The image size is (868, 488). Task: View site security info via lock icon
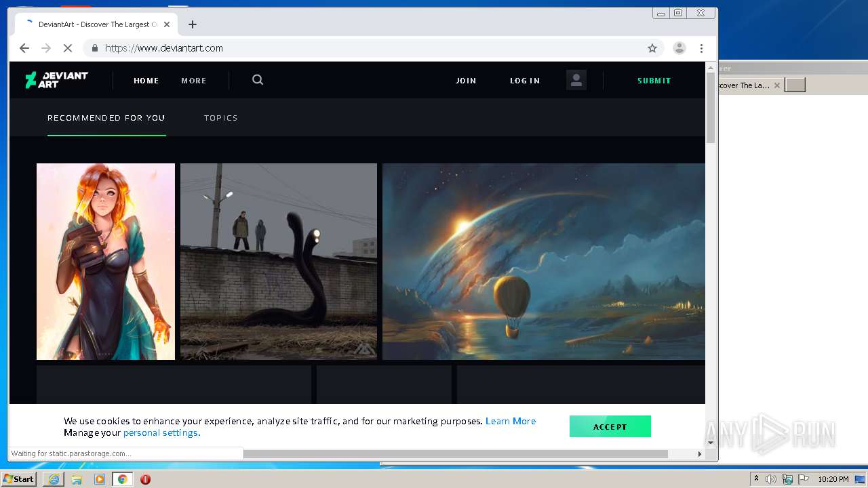[94, 48]
